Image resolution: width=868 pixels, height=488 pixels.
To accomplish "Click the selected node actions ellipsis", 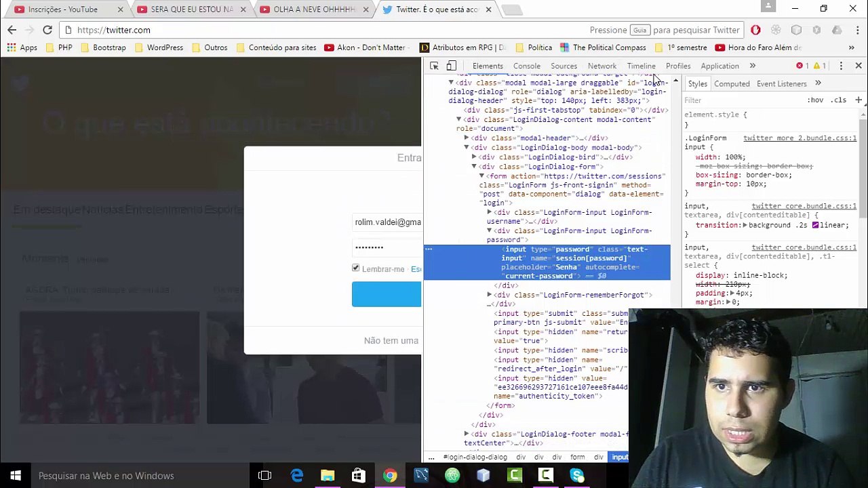I will pos(429,249).
